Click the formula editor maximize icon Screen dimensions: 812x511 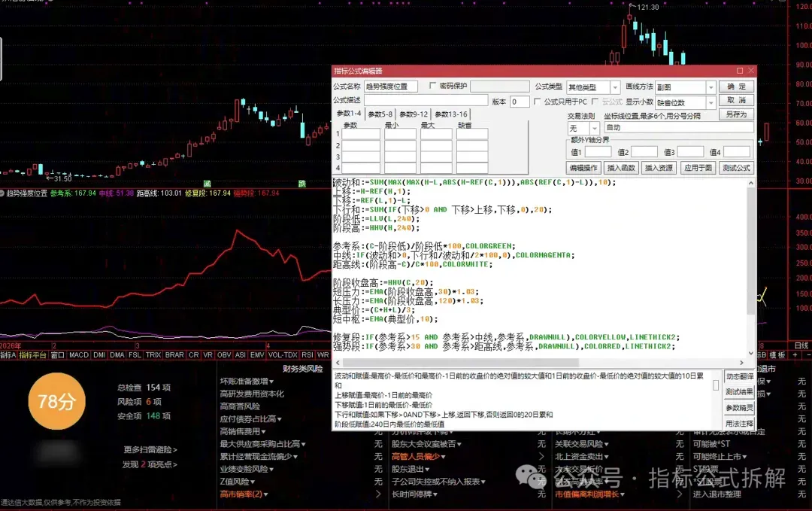740,71
